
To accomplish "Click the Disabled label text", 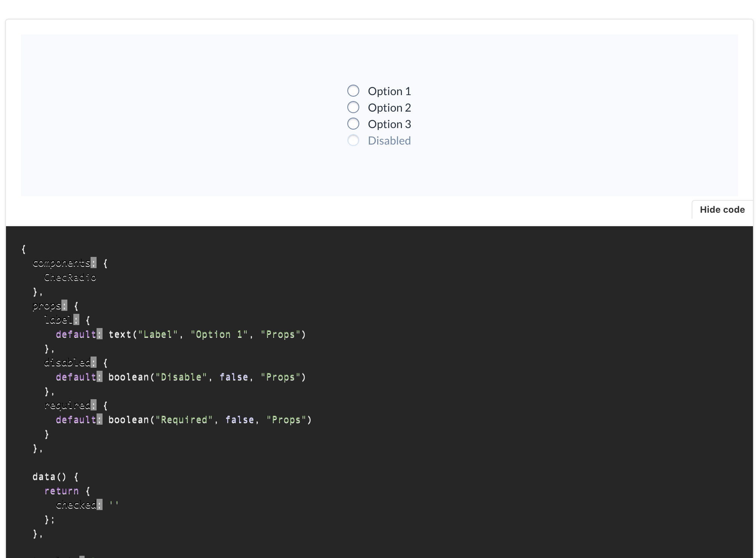I will 389,140.
